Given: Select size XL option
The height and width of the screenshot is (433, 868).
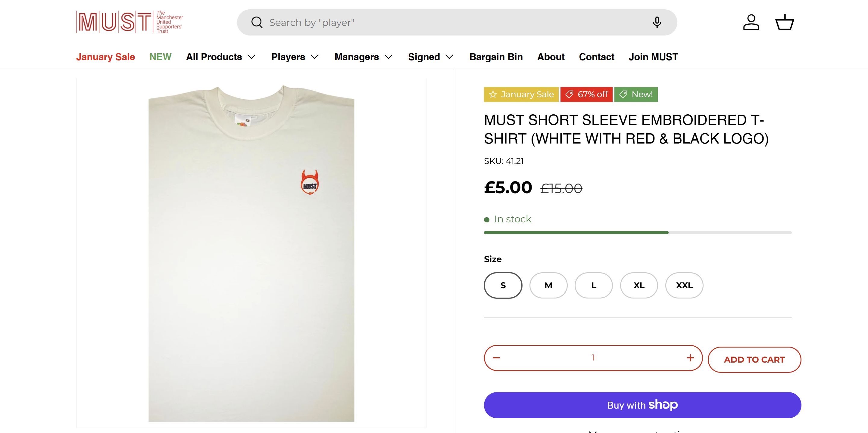Looking at the screenshot, I should tap(639, 285).
